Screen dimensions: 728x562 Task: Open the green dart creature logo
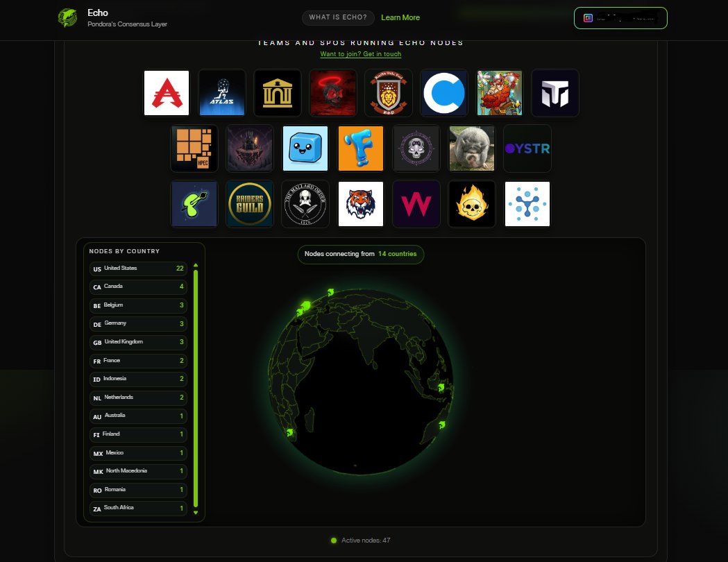(x=194, y=204)
